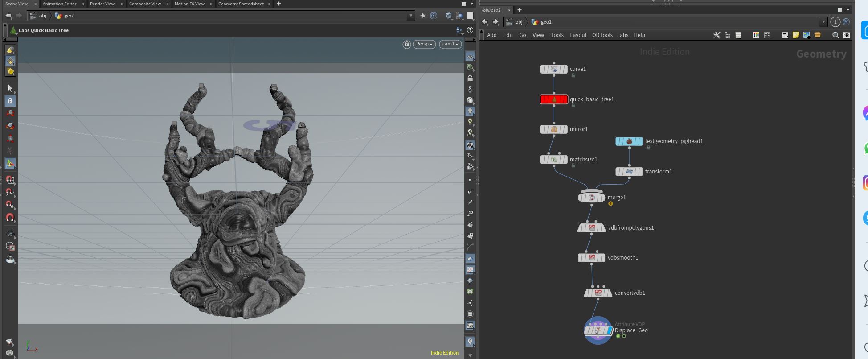The width and height of the screenshot is (868, 359).
Task: Open the Tools menu in network editor
Action: 557,35
